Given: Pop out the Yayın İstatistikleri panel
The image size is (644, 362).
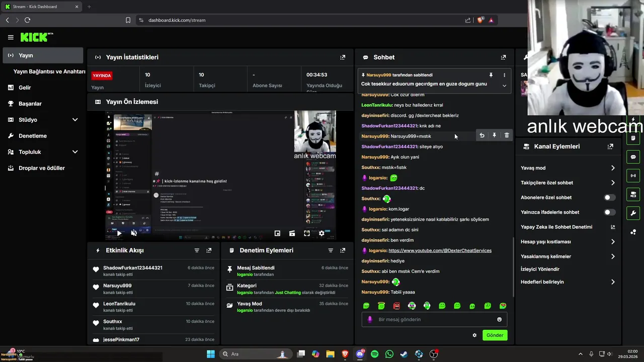Looking at the screenshot, I should pyautogui.click(x=343, y=57).
